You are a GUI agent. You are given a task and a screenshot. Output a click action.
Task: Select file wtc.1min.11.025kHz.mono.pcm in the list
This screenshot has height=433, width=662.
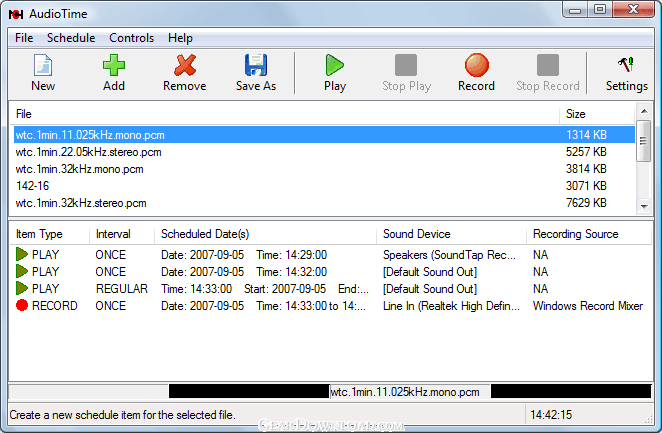coord(324,135)
